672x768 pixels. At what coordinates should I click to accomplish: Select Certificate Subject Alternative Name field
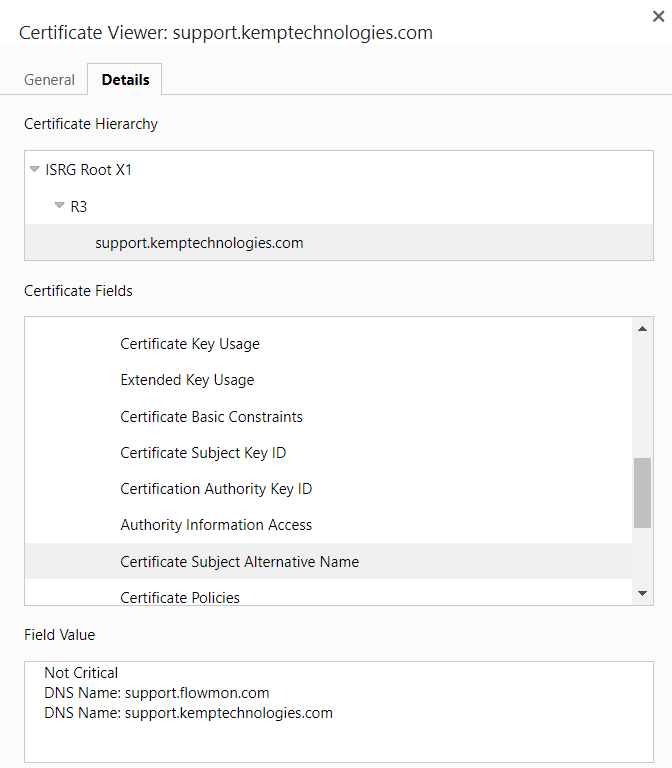[329, 561]
